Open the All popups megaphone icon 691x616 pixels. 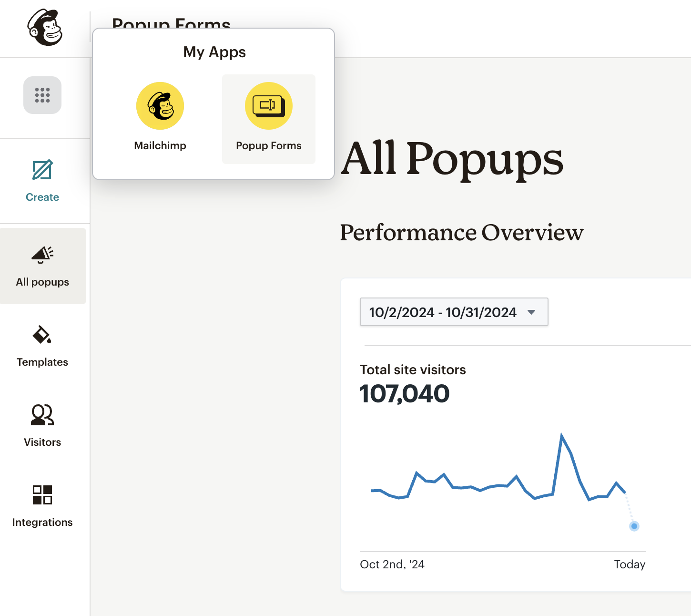tap(42, 255)
